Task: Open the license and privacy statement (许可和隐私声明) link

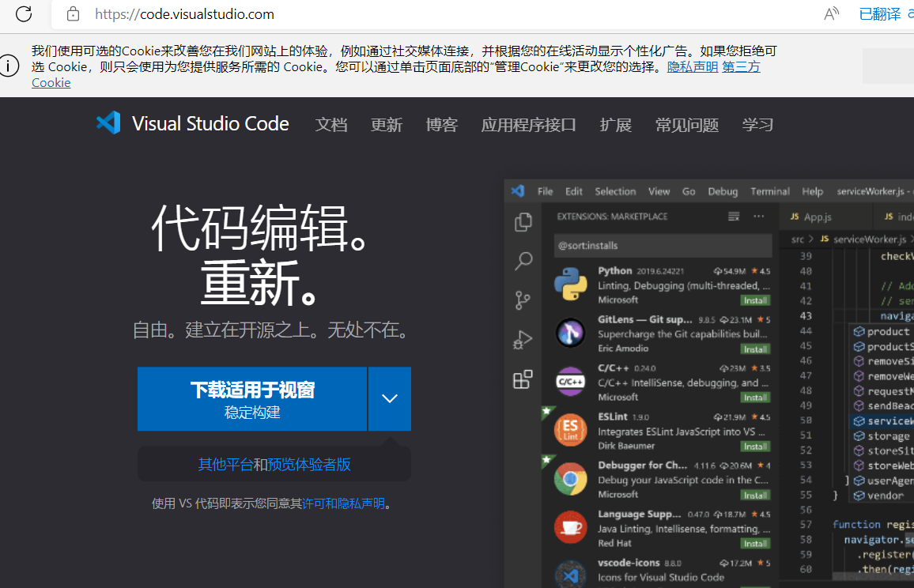Action: (343, 503)
